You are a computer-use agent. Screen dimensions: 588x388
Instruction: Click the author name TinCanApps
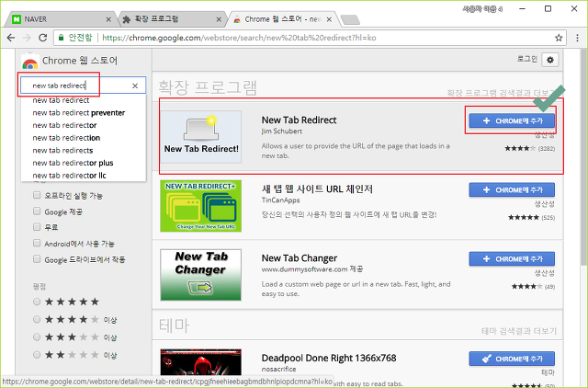click(x=280, y=200)
